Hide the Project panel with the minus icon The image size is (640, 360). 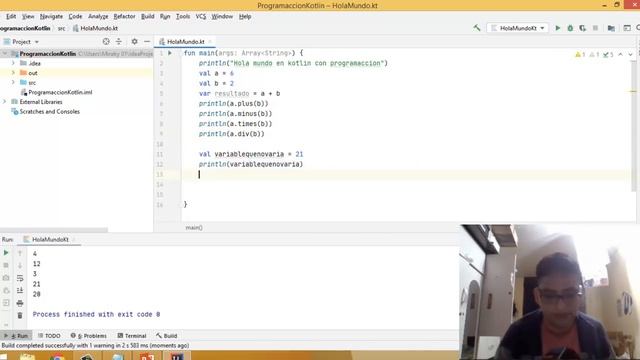pyautogui.click(x=147, y=42)
